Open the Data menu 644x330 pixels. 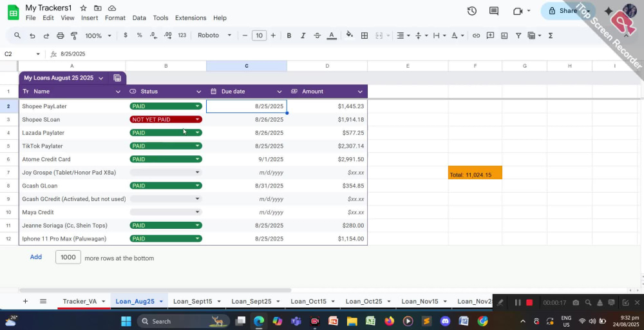point(139,18)
